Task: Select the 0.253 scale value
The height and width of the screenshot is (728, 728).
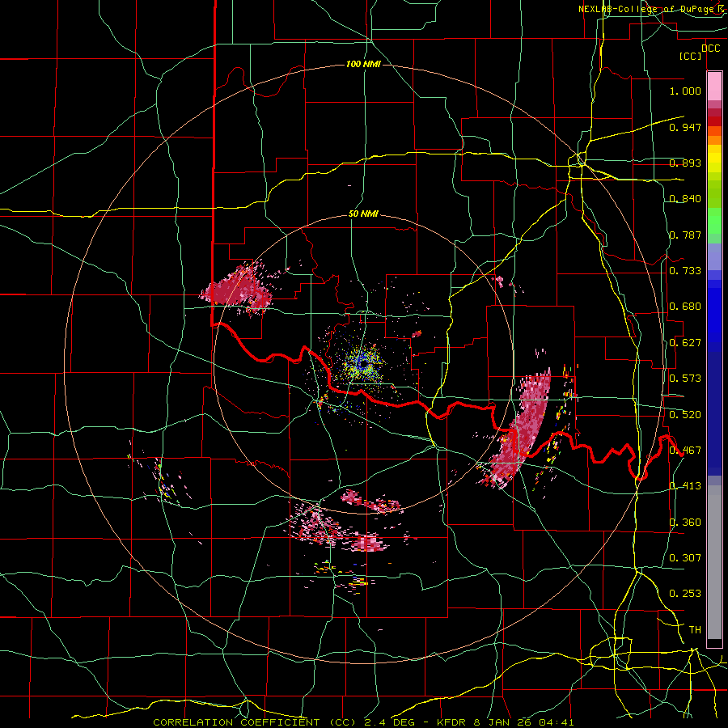Action: (685, 594)
